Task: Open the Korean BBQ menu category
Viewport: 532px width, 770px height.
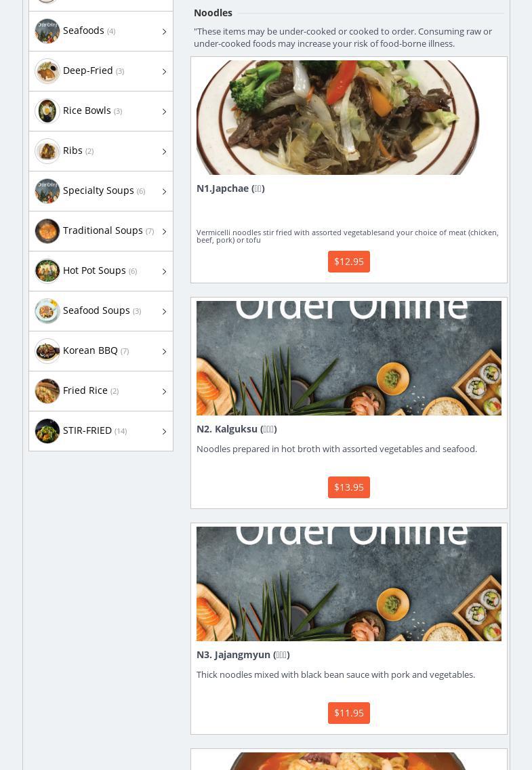Action: click(101, 351)
